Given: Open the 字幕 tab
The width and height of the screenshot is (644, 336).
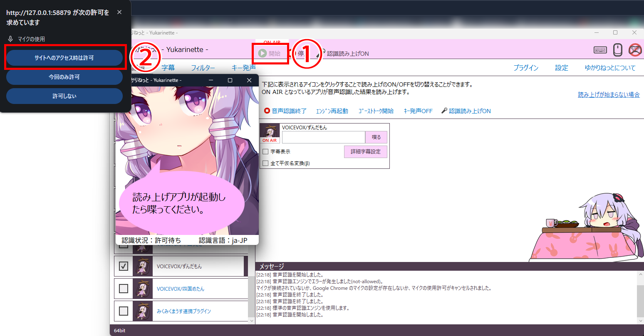Looking at the screenshot, I should pyautogui.click(x=168, y=68).
